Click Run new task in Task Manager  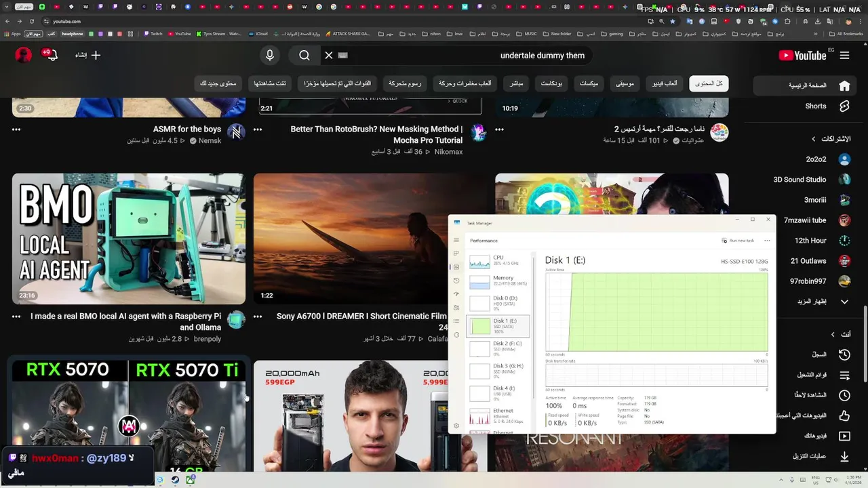(x=738, y=241)
